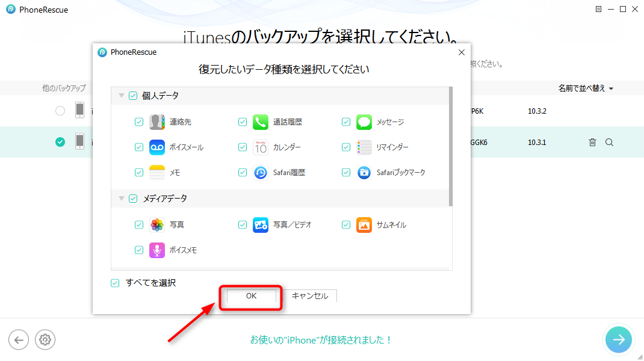The height and width of the screenshot is (361, 644).
Task: Uncheck the 写真 checkbox
Action: point(139,224)
